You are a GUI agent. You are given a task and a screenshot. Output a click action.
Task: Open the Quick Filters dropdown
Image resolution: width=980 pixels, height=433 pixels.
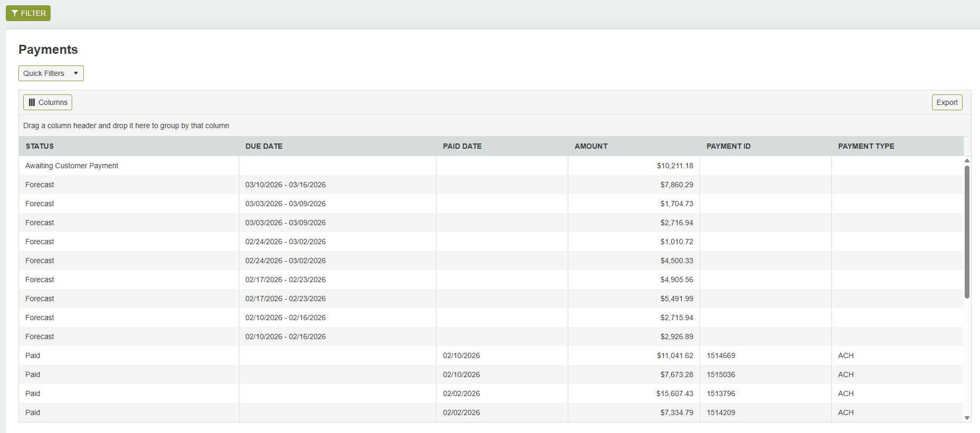(x=51, y=73)
